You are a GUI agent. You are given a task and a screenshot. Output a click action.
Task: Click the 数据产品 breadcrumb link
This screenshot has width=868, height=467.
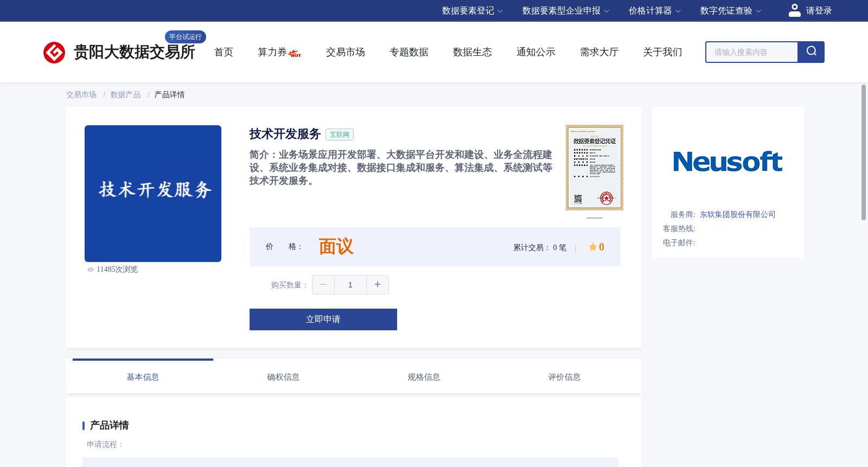(126, 95)
